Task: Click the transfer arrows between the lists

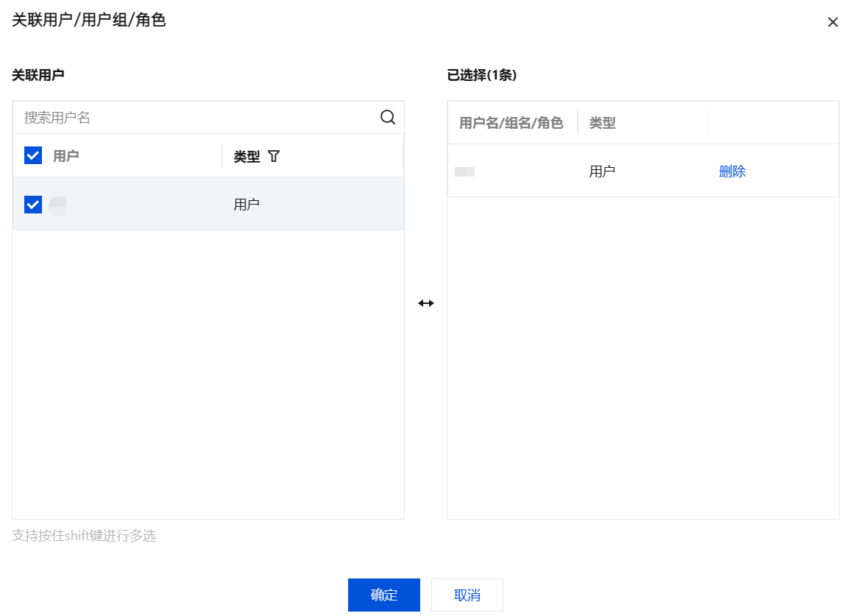Action: click(x=426, y=303)
